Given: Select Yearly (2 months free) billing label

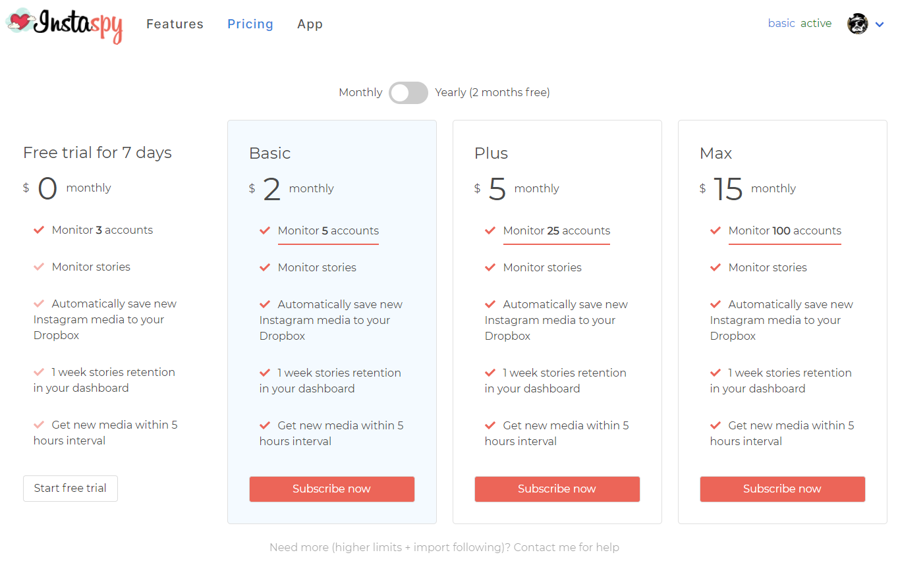Looking at the screenshot, I should (492, 93).
